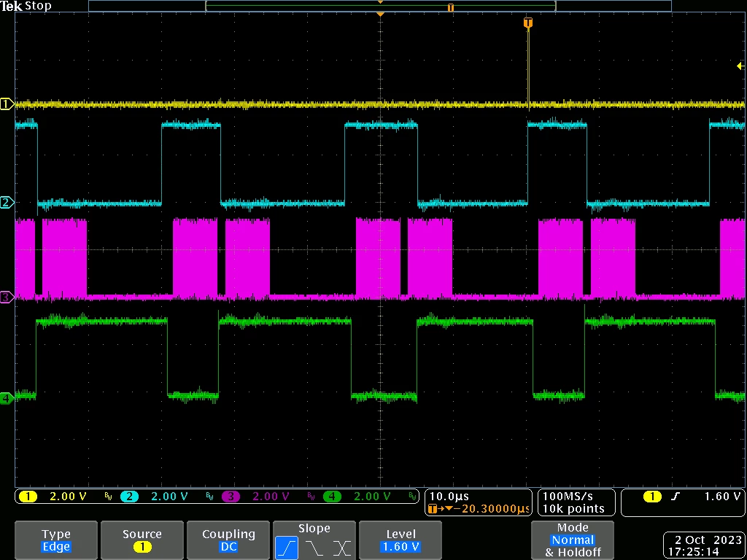Click the trigger readout 1.60 V value
Viewport: 747px width, 560px height.
(x=723, y=496)
